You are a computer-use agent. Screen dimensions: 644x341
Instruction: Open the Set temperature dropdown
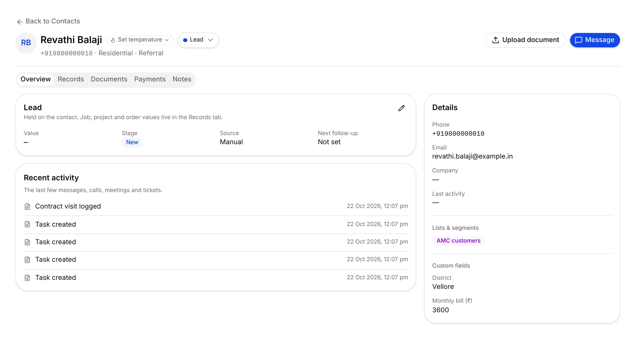click(140, 40)
